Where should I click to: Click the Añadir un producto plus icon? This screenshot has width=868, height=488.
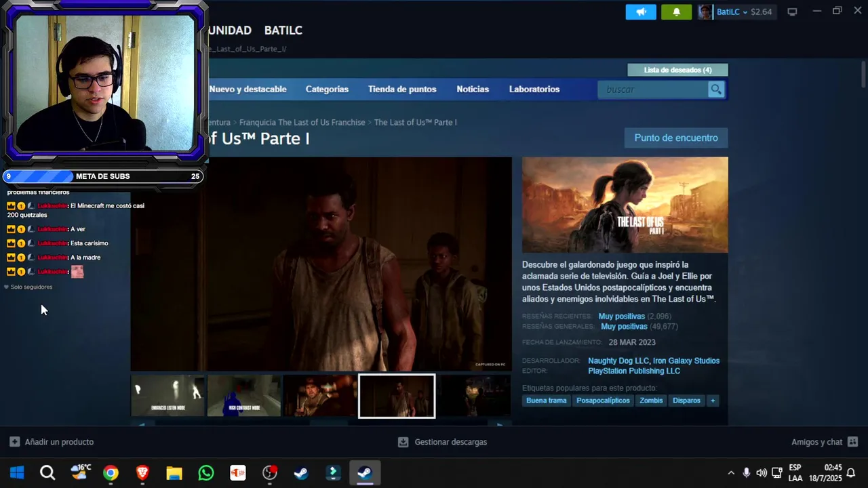pos(14,442)
